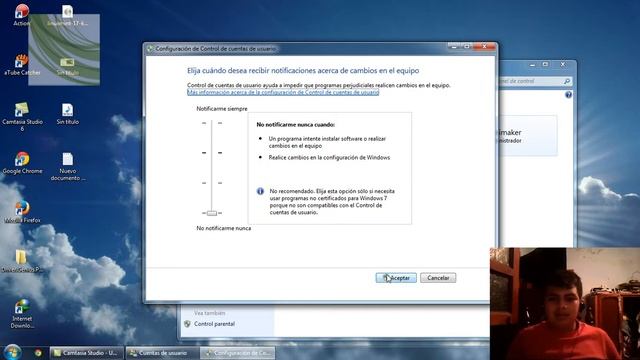The width and height of the screenshot is (640, 360).
Task: Click the Windows Start orb
Action: tap(12, 352)
